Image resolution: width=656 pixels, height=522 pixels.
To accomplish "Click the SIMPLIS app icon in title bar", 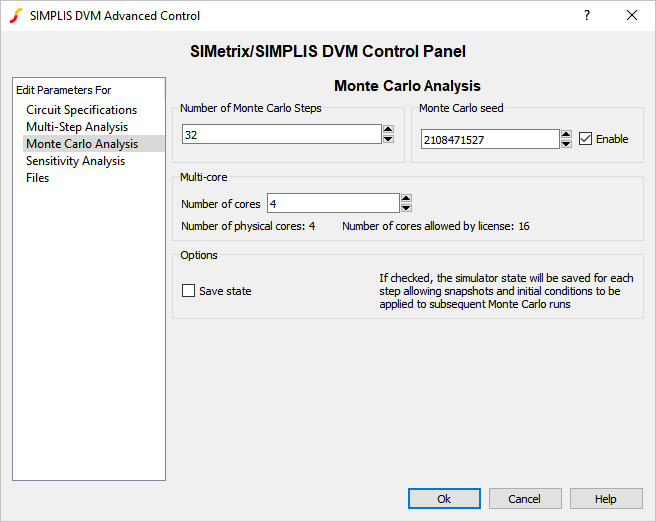I will [16, 15].
